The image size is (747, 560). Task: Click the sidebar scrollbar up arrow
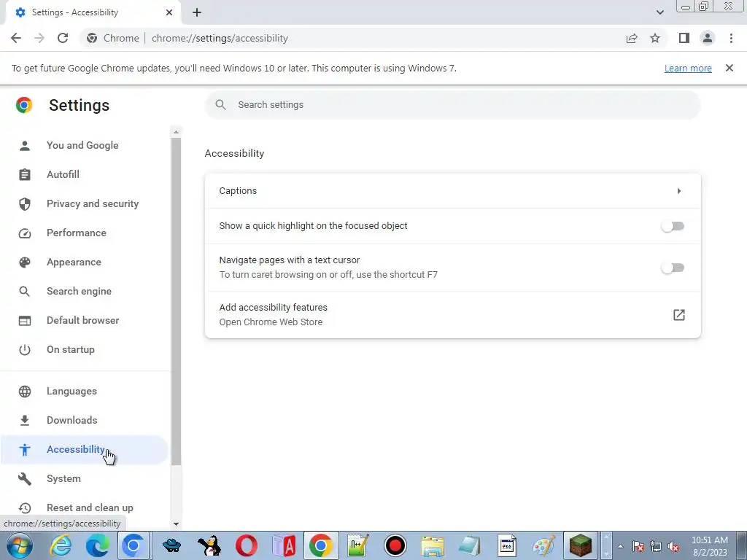pos(176,132)
